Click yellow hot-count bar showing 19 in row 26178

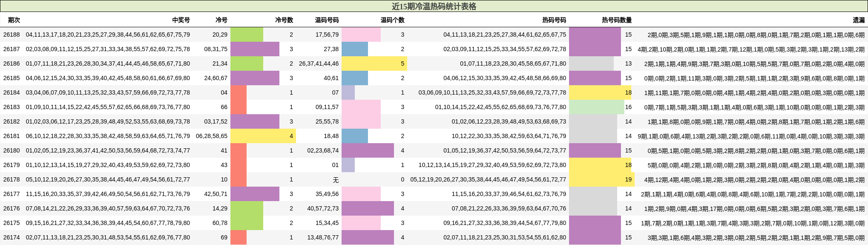pos(601,179)
